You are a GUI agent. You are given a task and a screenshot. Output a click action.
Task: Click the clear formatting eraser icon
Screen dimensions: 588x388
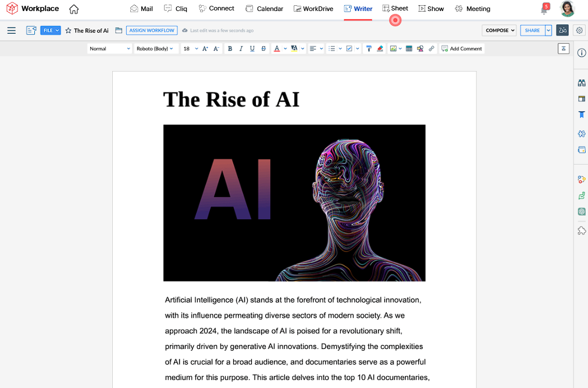[380, 49]
